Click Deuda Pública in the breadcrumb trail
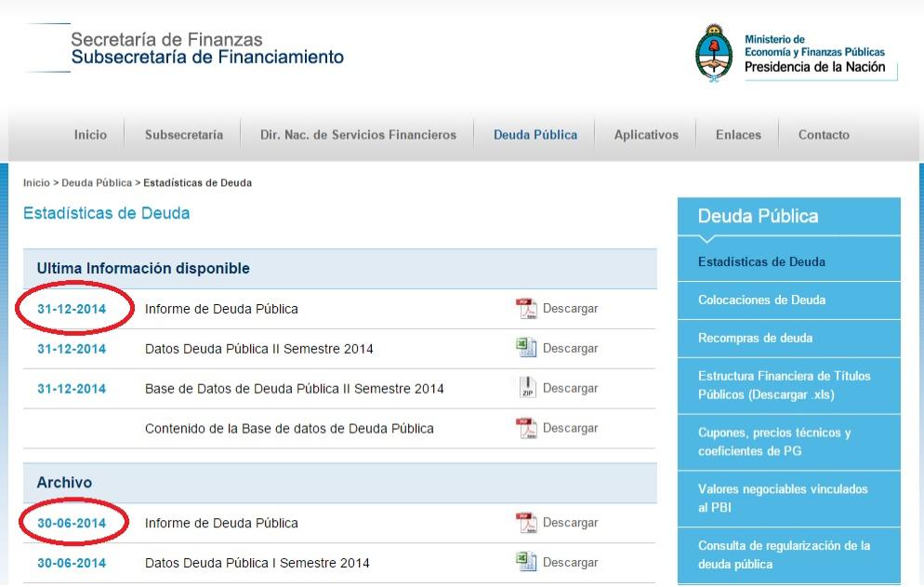Image resolution: width=924 pixels, height=587 pixels. click(97, 183)
